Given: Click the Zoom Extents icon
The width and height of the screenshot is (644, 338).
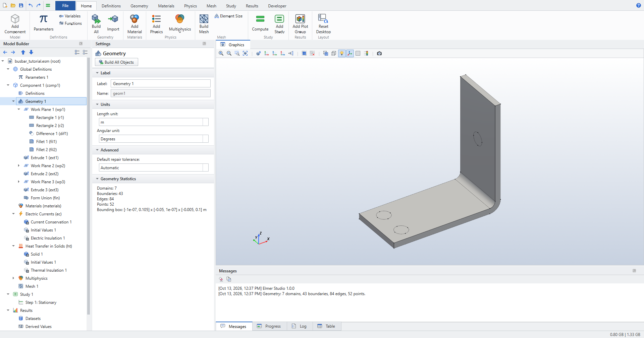Looking at the screenshot, I should pos(245,53).
